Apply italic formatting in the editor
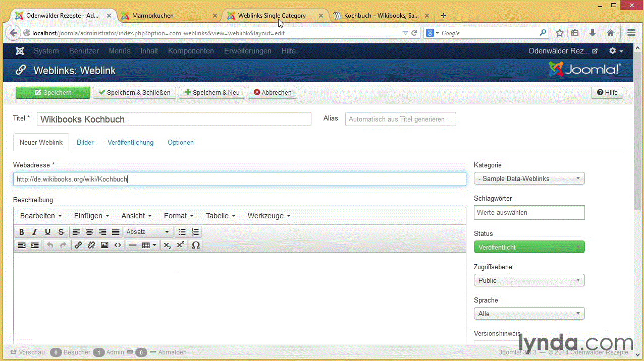644x361 pixels. [x=34, y=232]
